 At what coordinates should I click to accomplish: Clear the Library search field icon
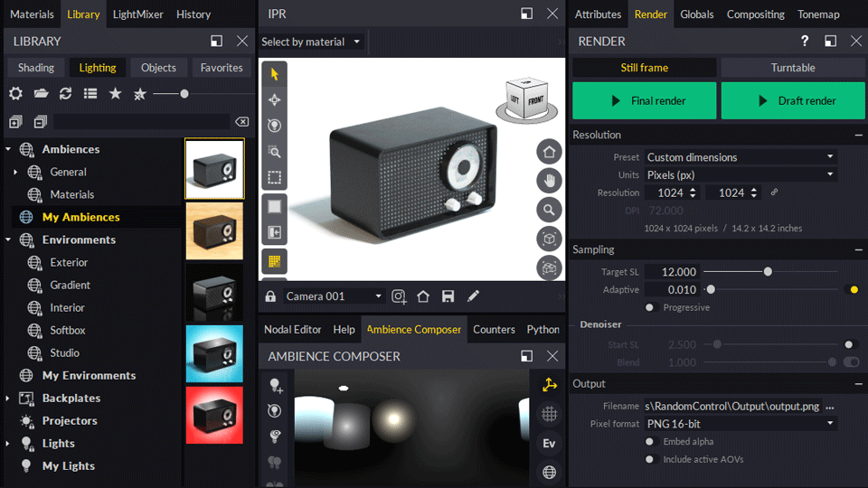click(242, 122)
